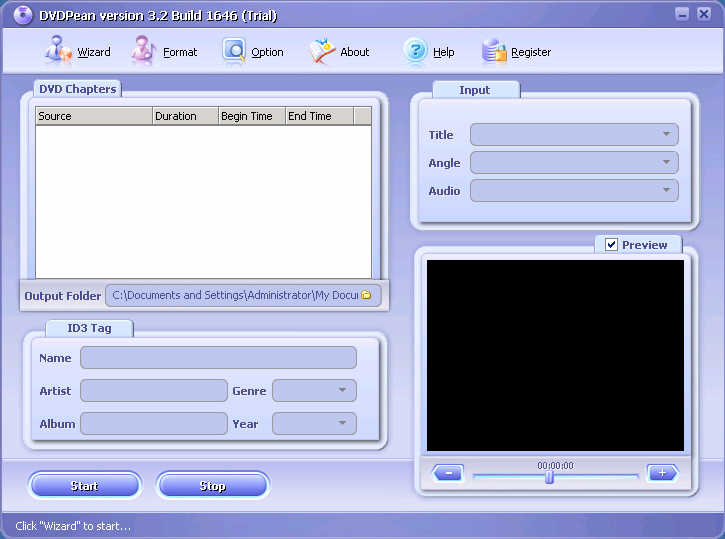Viewport: 725px width, 539px height.
Task: Sort by the Duration column header
Action: [185, 116]
